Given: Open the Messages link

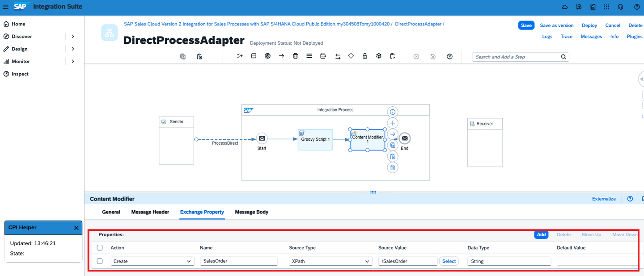Looking at the screenshot, I should [x=591, y=37].
